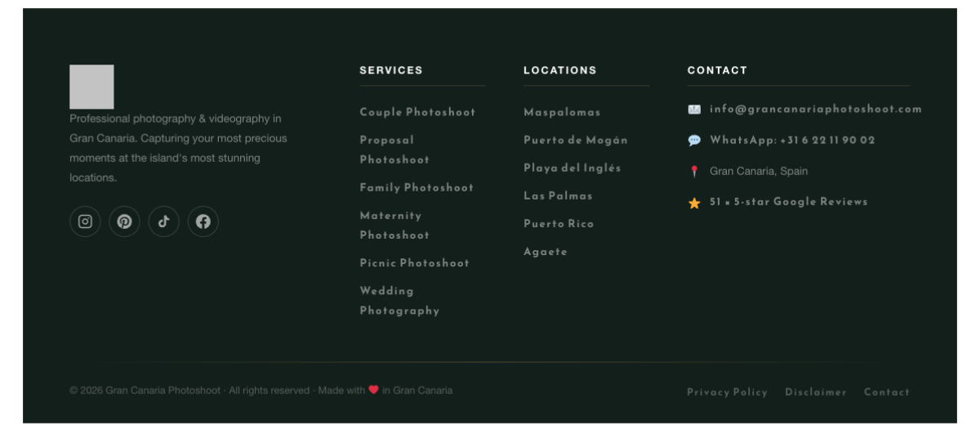Open the Privacy Policy footer link
The height and width of the screenshot is (430, 980).
pyautogui.click(x=727, y=392)
